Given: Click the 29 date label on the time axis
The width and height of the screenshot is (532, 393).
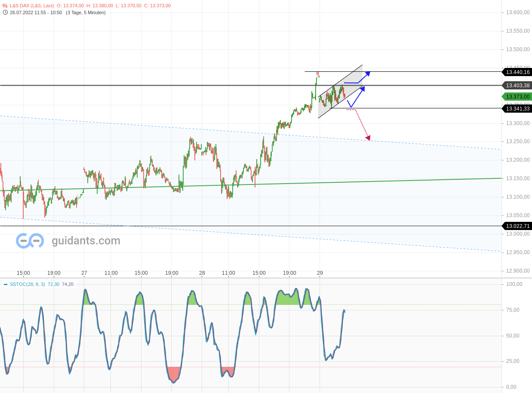Looking at the screenshot, I should click(320, 273).
